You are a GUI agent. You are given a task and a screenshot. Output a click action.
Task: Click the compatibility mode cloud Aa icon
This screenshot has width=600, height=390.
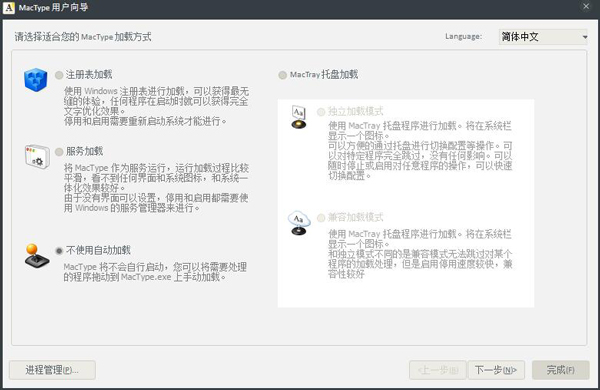click(x=299, y=223)
